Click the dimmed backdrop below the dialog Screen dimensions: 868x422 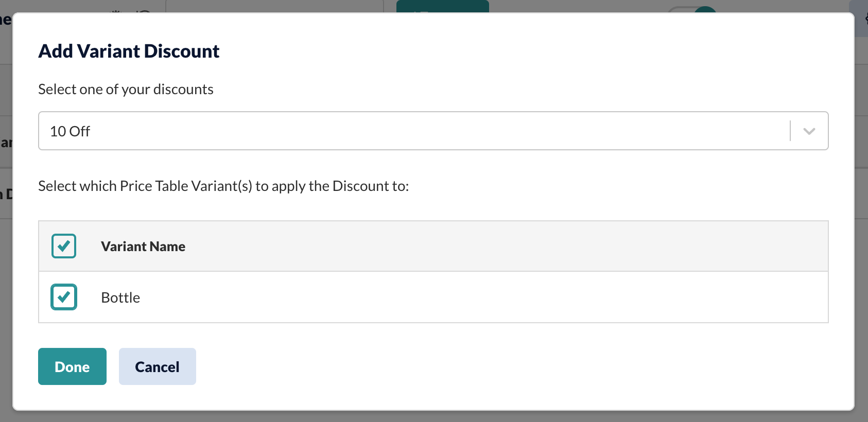click(x=433, y=417)
